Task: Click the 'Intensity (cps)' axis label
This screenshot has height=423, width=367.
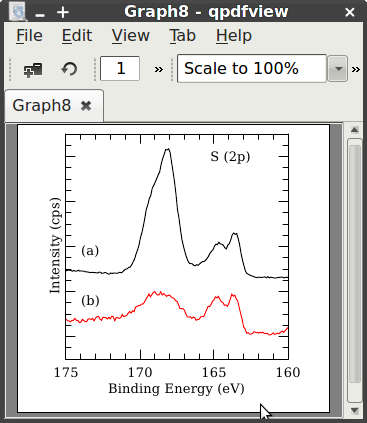Action: pos(55,246)
